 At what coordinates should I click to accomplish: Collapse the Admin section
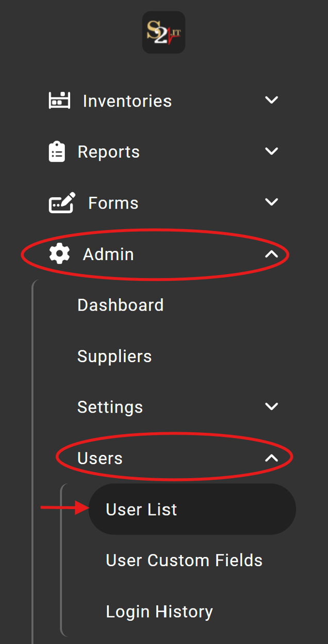(272, 253)
